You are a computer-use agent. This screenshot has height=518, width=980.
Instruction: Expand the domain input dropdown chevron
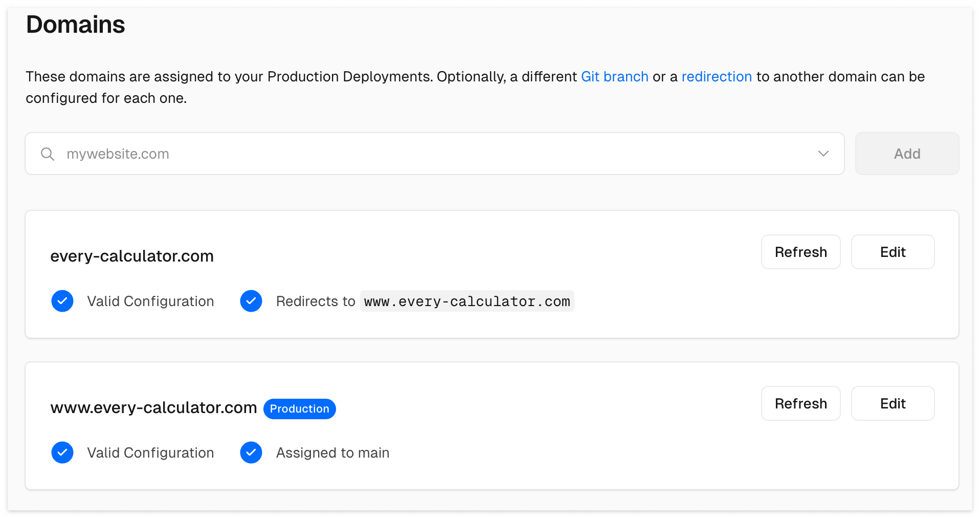pos(823,154)
